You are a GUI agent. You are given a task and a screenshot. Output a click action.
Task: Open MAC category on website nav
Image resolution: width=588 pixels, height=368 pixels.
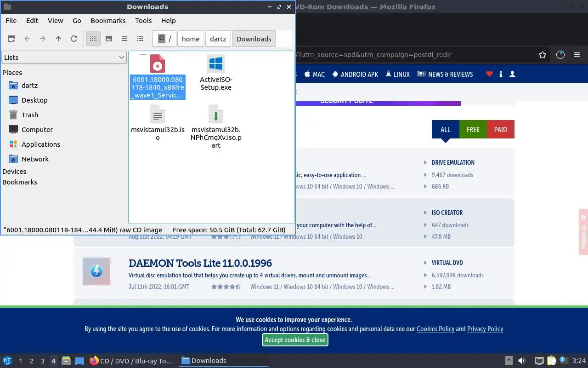click(315, 75)
